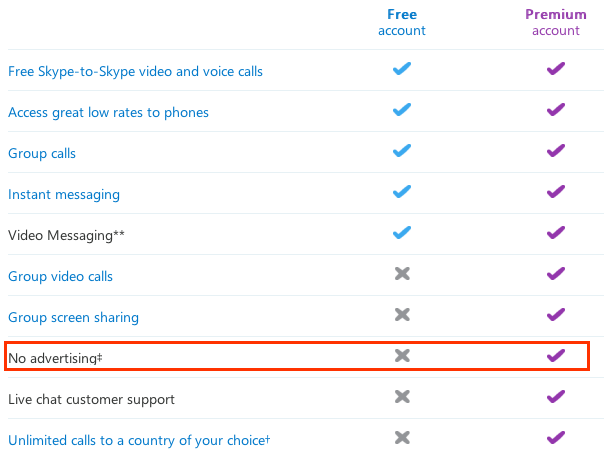
Task: Open Free Skype-to-Skype video and voice calls link
Action: pyautogui.click(x=135, y=72)
